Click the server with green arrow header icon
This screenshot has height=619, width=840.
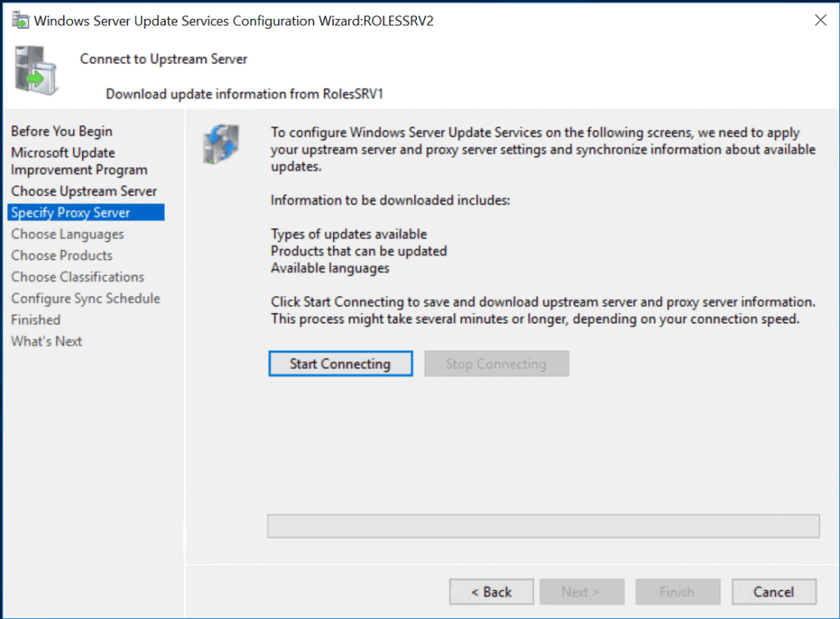pyautogui.click(x=36, y=71)
